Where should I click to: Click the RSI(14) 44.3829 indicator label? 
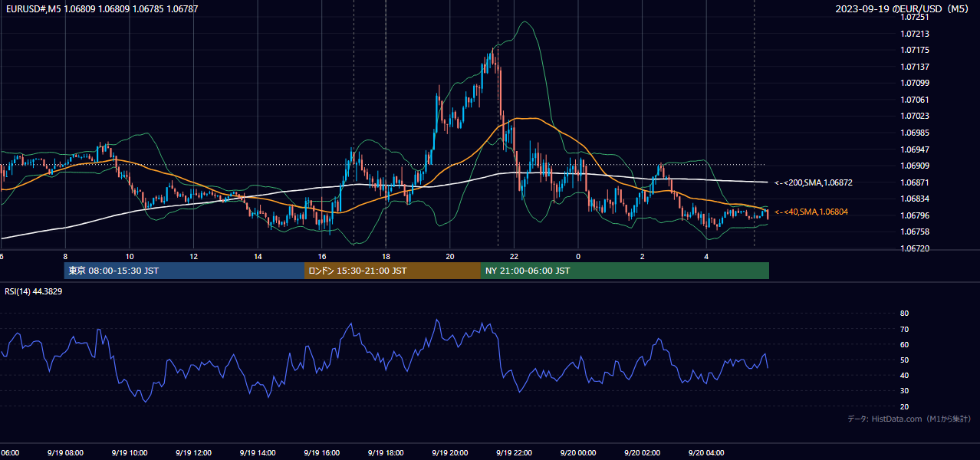[34, 291]
